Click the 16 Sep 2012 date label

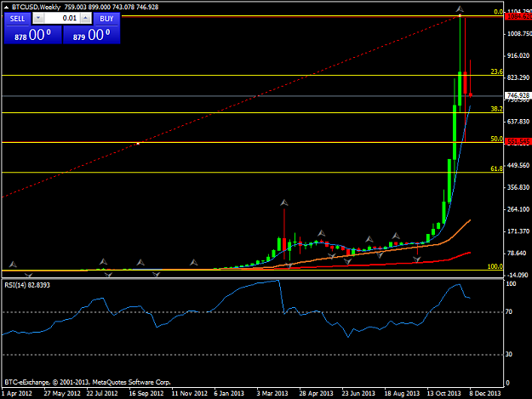click(x=146, y=393)
